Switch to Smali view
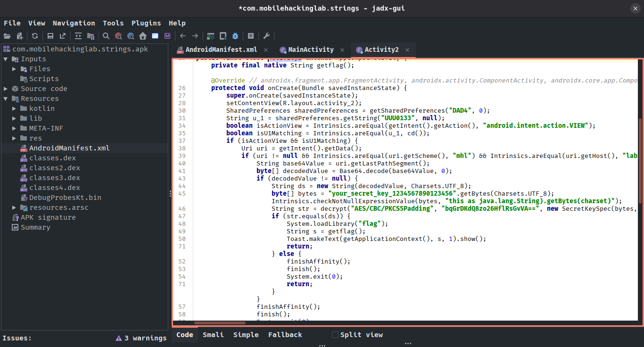 (213, 335)
